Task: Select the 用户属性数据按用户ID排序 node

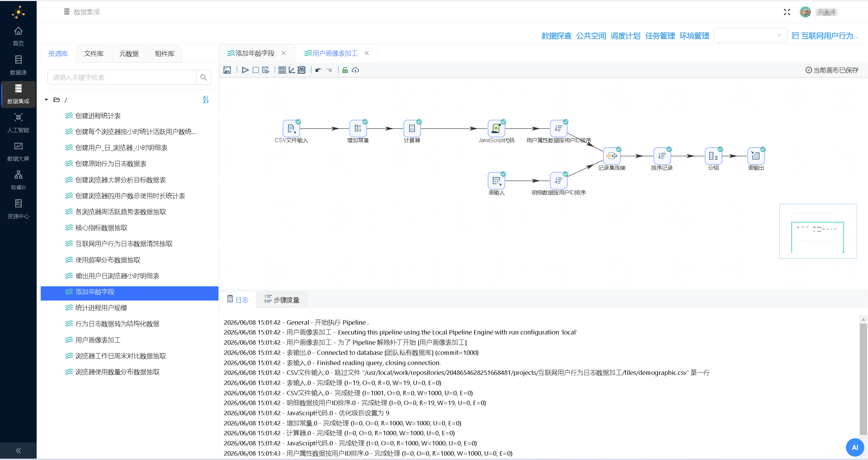Action: pyautogui.click(x=558, y=129)
